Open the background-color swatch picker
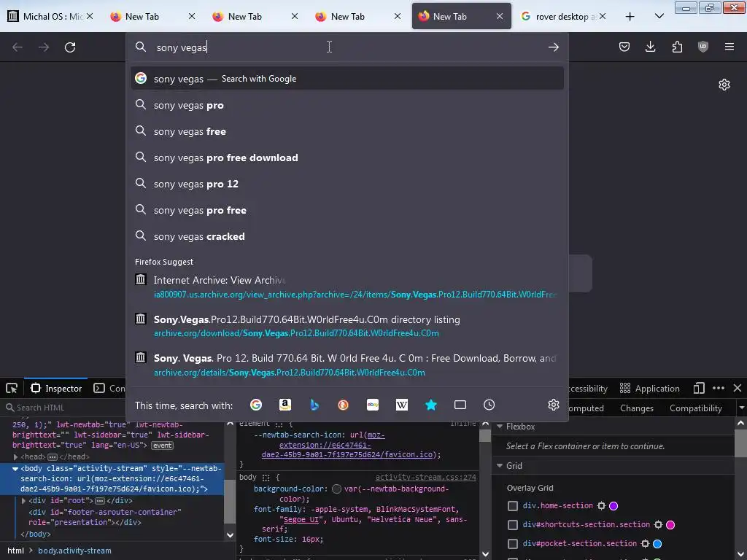This screenshot has width=747, height=560. (336, 489)
